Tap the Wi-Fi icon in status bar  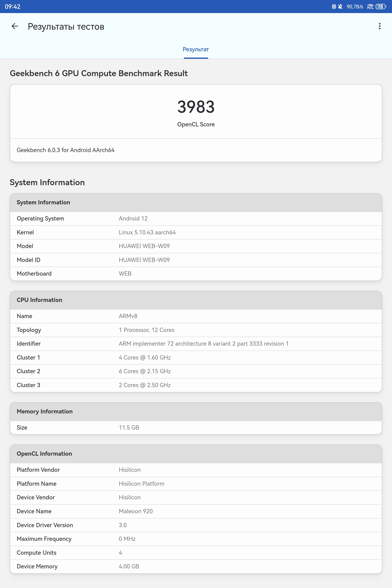tap(370, 7)
